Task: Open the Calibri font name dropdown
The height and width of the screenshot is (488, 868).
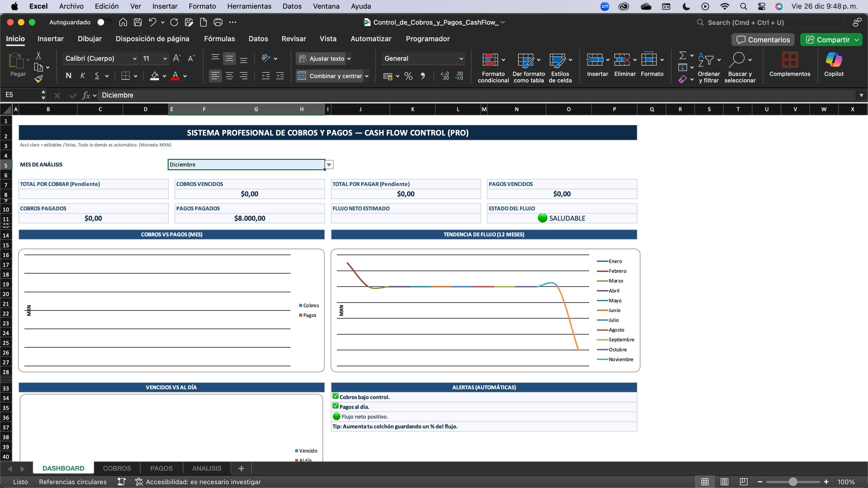Action: click(x=135, y=59)
